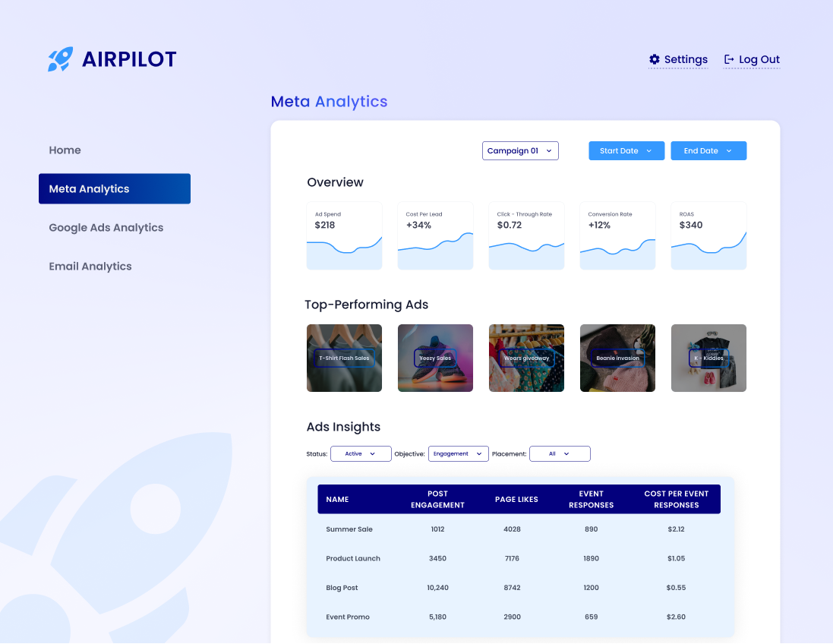833x644 pixels.
Task: Click the EVENT RESPONSES column header
Action: click(x=592, y=500)
